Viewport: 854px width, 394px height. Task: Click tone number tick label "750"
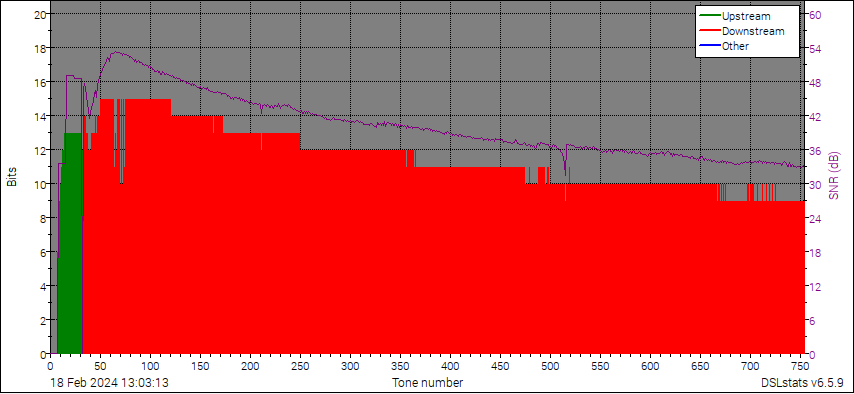click(x=801, y=365)
